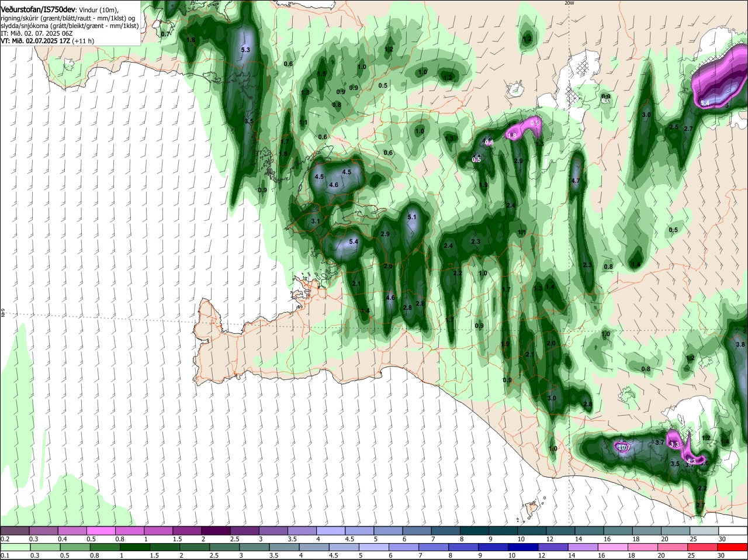Select the rain legend swatch for 12–14 mm
This screenshot has height=560, width=748.
point(553,547)
